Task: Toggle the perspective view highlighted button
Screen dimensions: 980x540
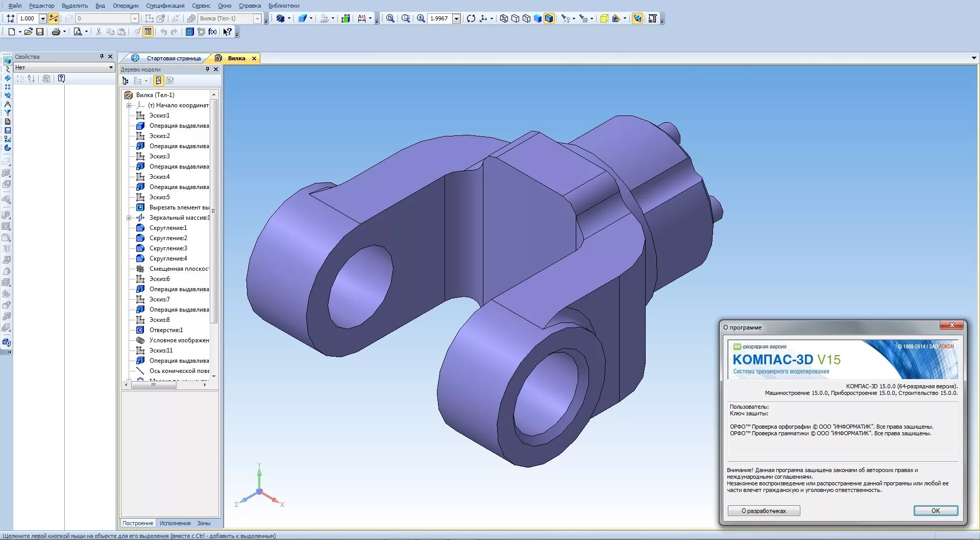Action: pos(638,18)
